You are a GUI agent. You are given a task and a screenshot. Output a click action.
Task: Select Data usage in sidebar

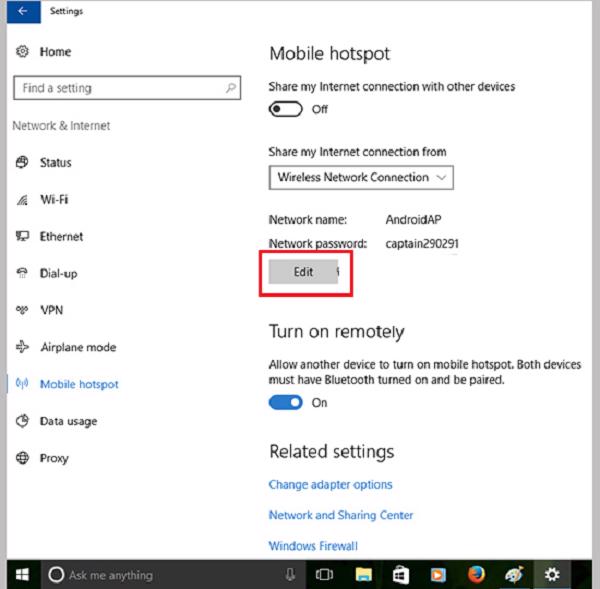68,422
